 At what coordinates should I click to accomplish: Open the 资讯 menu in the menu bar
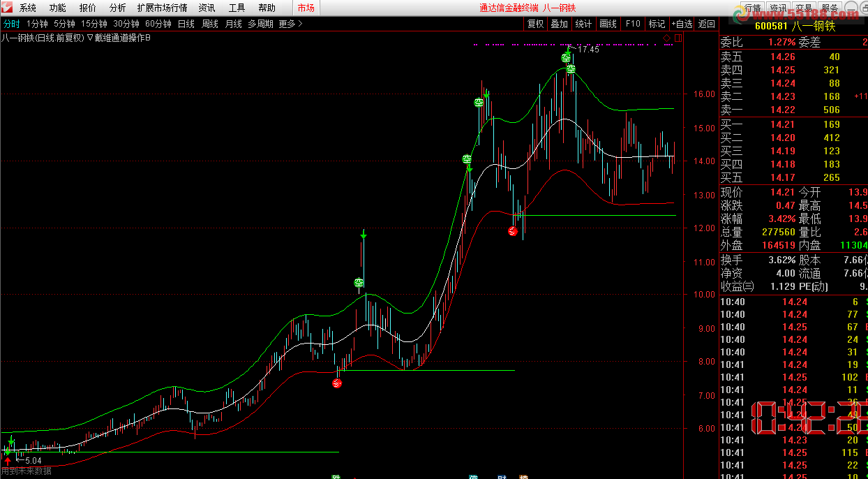[207, 8]
